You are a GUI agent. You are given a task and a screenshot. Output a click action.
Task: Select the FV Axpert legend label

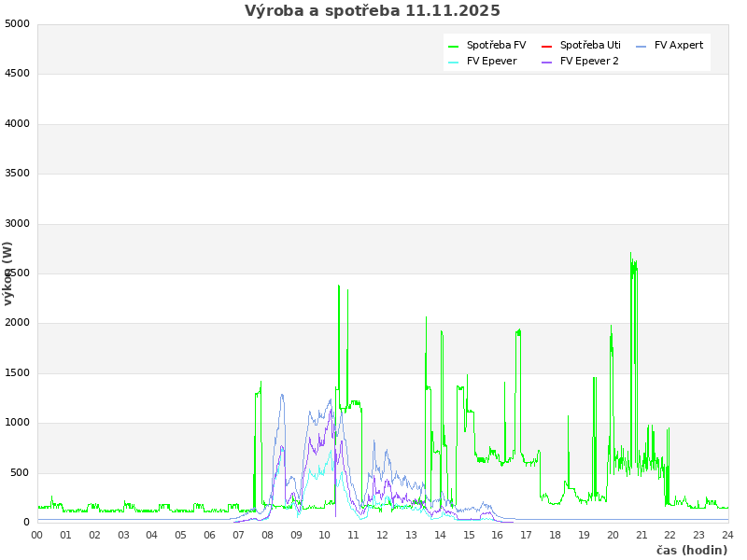pos(679,45)
